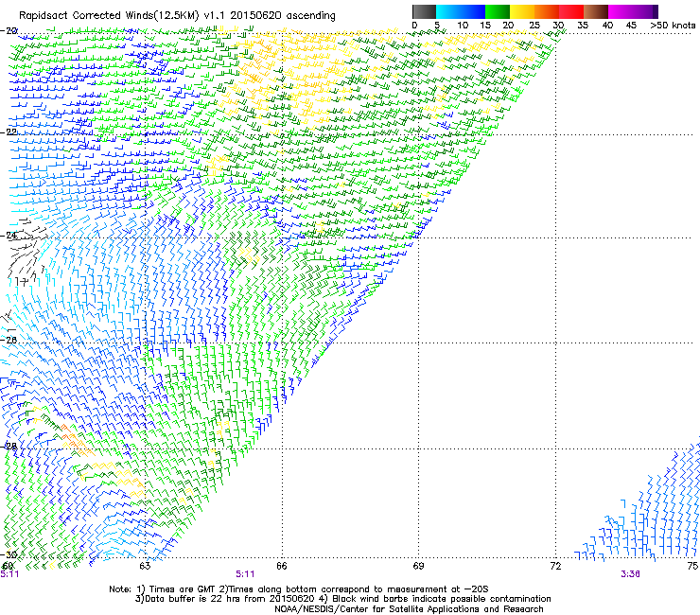Viewport: 700px width, 615px height.
Task: Click the '40' legend scale label
Action: pos(607,26)
